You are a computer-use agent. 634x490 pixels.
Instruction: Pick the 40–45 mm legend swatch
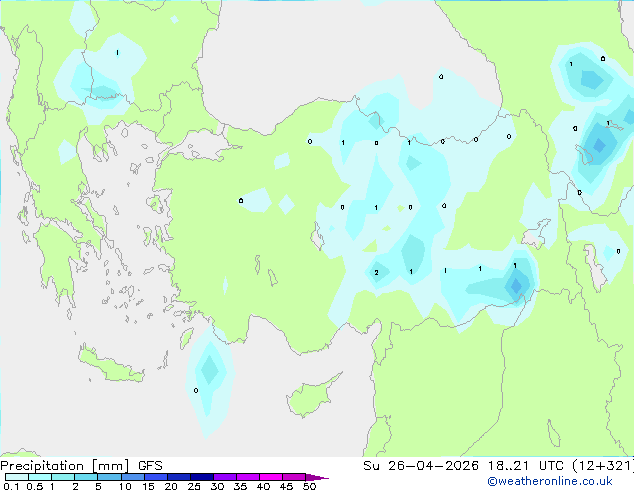pyautogui.click(x=271, y=477)
